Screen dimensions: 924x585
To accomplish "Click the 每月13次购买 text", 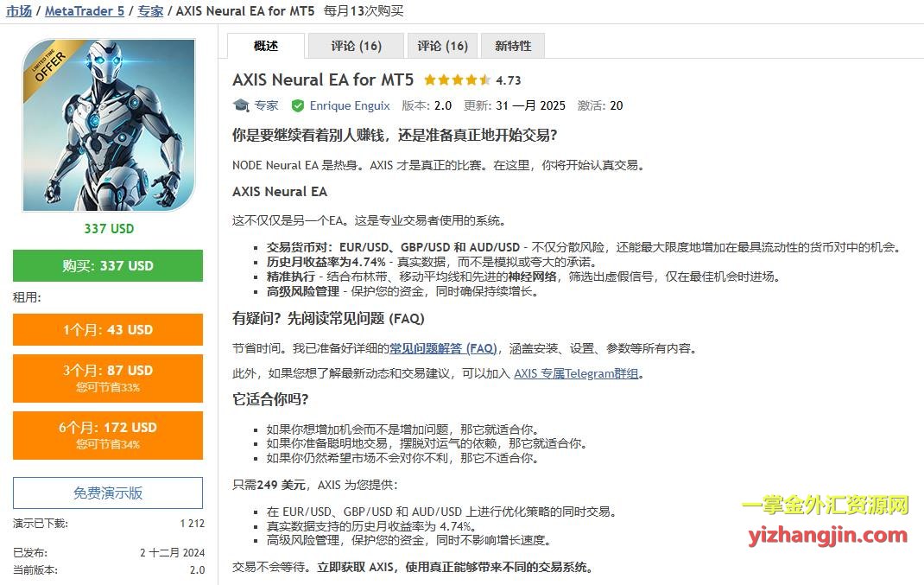I will coord(364,10).
